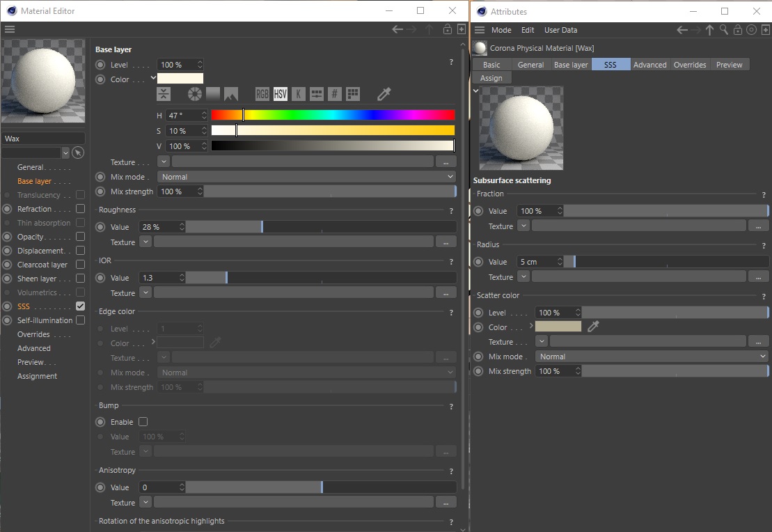
Task: Open the Preview page in channel list
Action: 31,362
